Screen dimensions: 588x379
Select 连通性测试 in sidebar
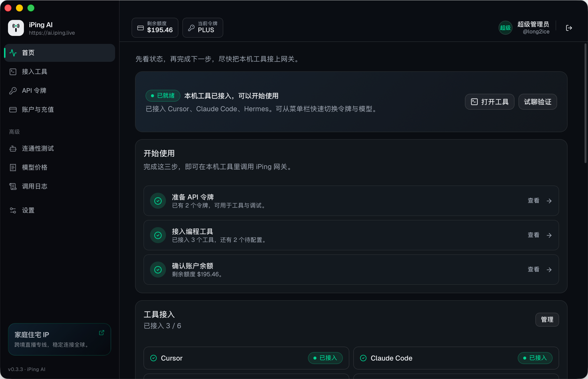[60, 149]
